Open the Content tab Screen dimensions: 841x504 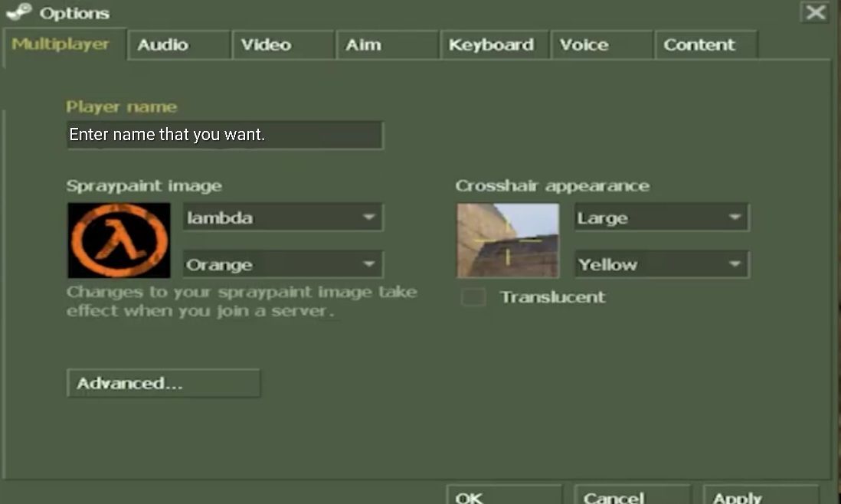[x=705, y=45]
